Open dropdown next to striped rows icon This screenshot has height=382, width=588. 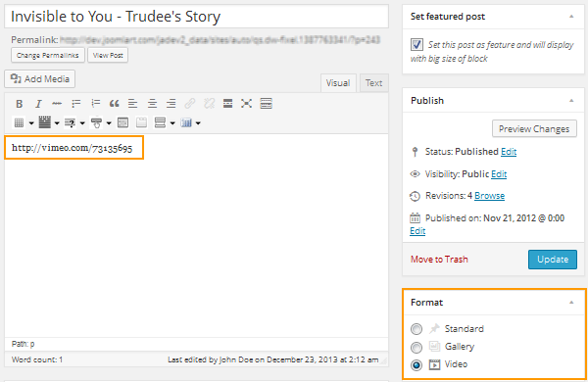(x=57, y=123)
